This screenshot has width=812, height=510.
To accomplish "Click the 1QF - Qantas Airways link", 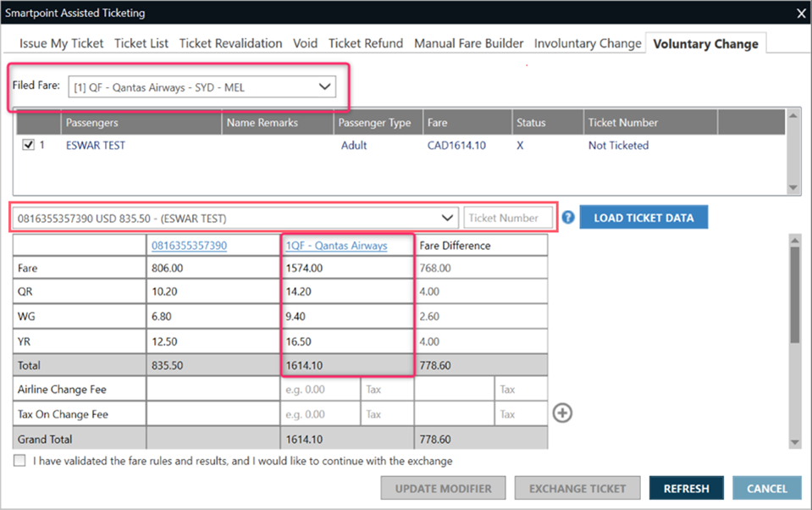I will (336, 246).
